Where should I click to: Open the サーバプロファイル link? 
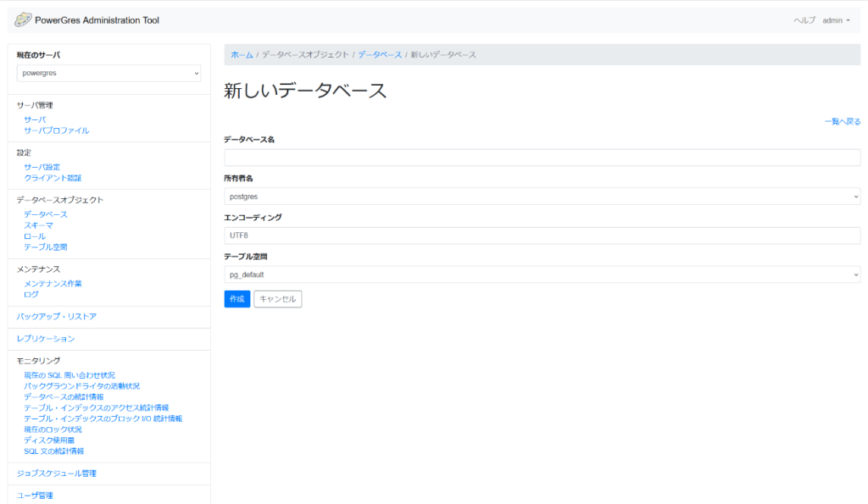pyautogui.click(x=57, y=130)
